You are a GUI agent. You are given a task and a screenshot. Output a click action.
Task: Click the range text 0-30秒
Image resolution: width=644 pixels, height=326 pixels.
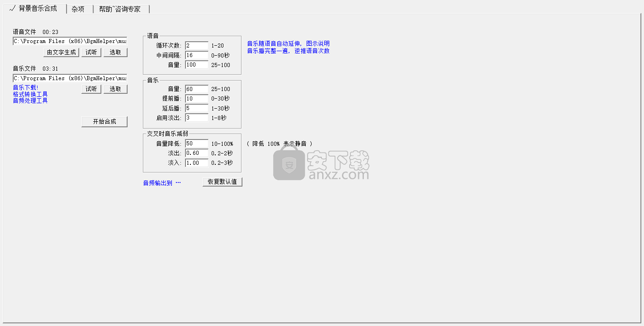point(220,99)
